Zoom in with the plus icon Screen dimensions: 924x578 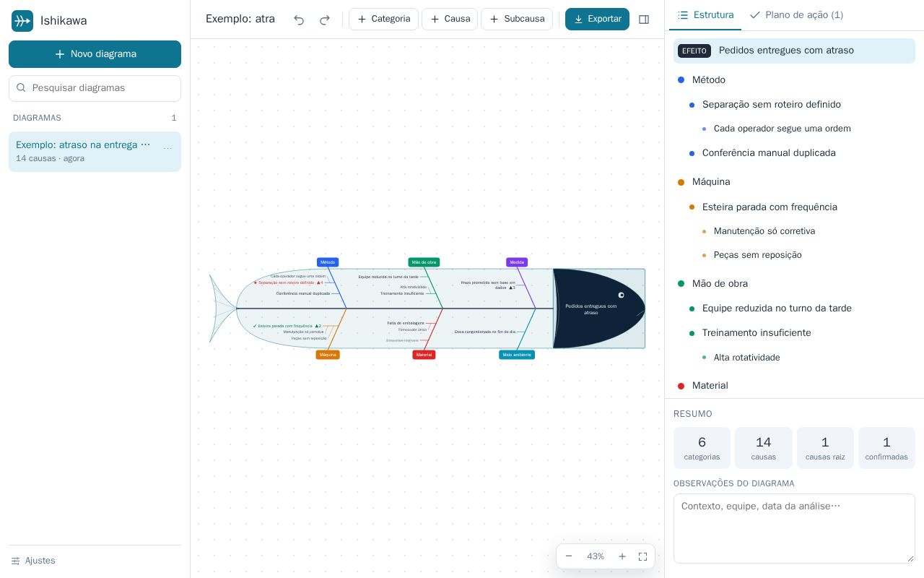click(x=622, y=556)
